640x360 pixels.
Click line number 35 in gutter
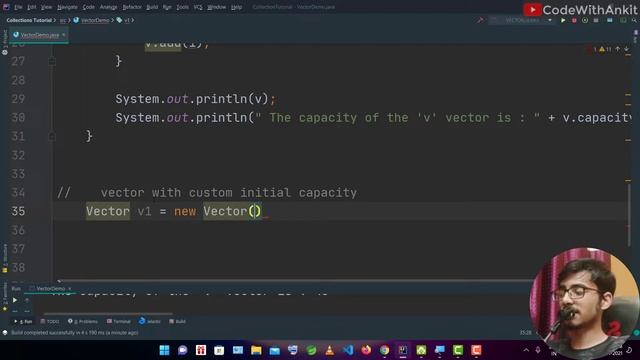pos(18,211)
